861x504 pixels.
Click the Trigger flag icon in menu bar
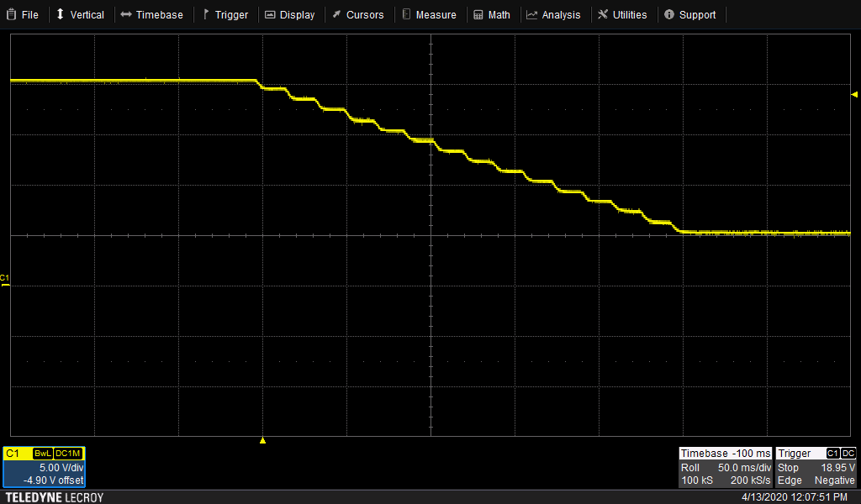(205, 14)
